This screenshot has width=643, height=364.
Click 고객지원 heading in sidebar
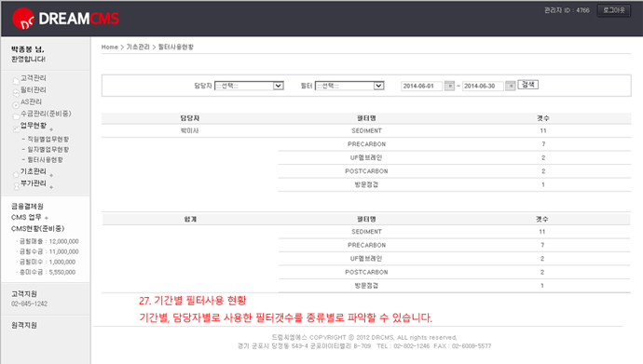tap(24, 293)
